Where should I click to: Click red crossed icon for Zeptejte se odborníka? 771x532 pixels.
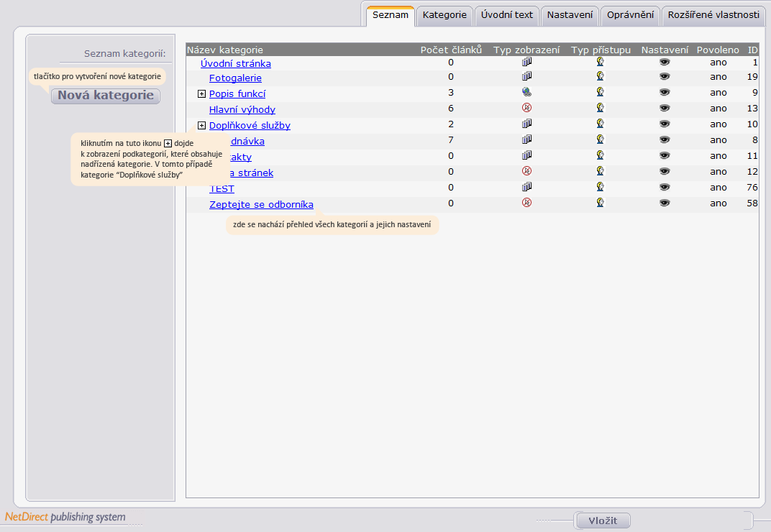(526, 203)
